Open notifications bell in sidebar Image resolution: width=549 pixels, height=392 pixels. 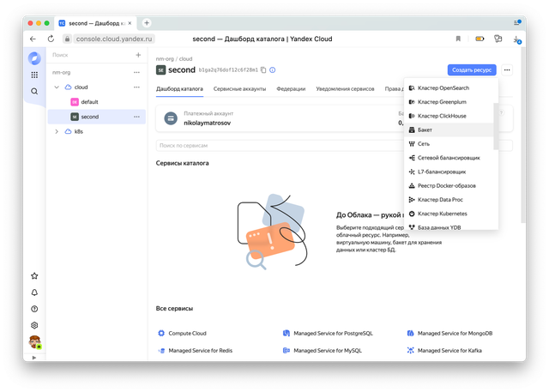(x=34, y=292)
